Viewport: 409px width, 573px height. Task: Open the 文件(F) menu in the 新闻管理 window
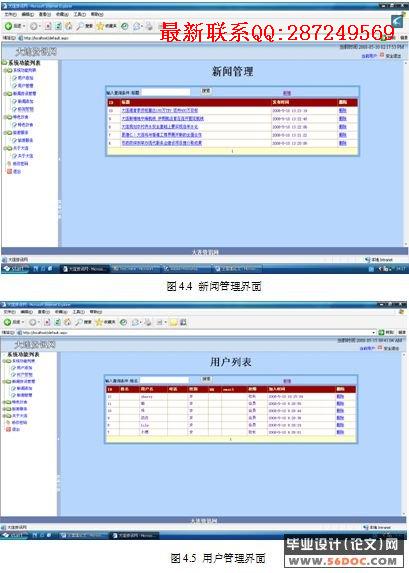10,14
